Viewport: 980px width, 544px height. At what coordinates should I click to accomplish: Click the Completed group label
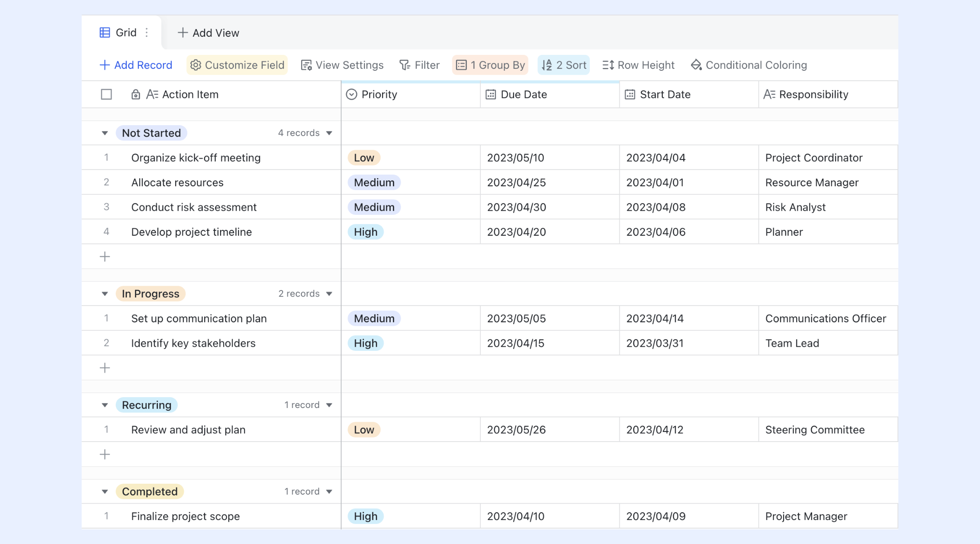(x=150, y=491)
